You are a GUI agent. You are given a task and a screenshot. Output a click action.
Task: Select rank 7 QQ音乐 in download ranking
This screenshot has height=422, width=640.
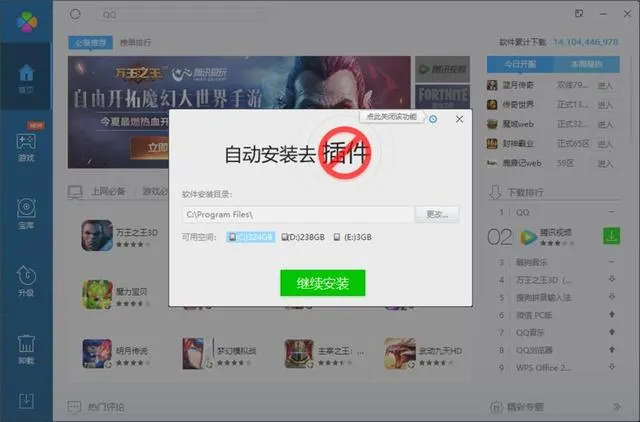(530, 333)
